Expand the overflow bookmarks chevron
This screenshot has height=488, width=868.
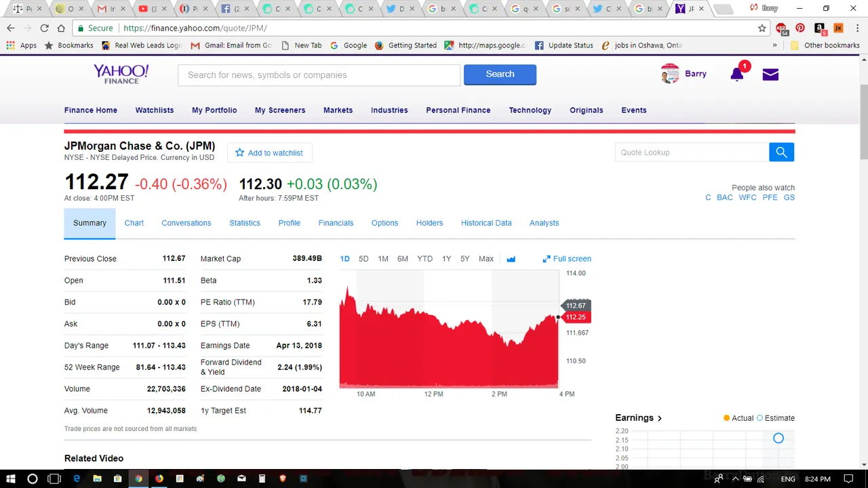774,45
